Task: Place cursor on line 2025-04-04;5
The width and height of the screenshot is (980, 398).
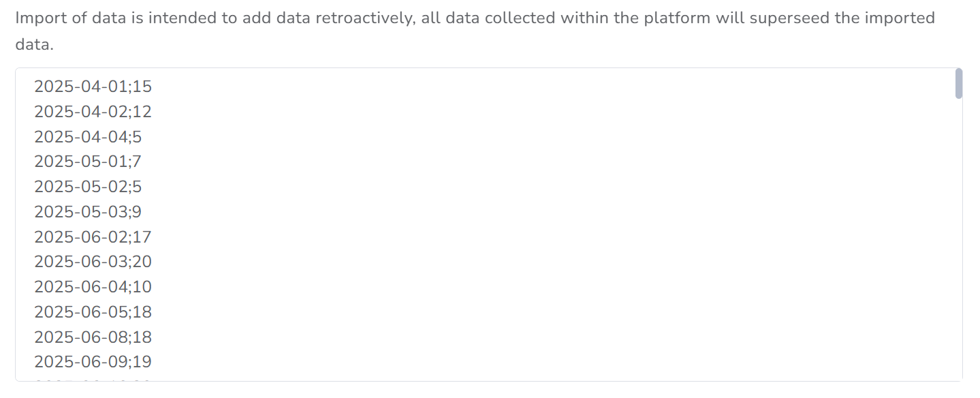Action: (x=88, y=137)
